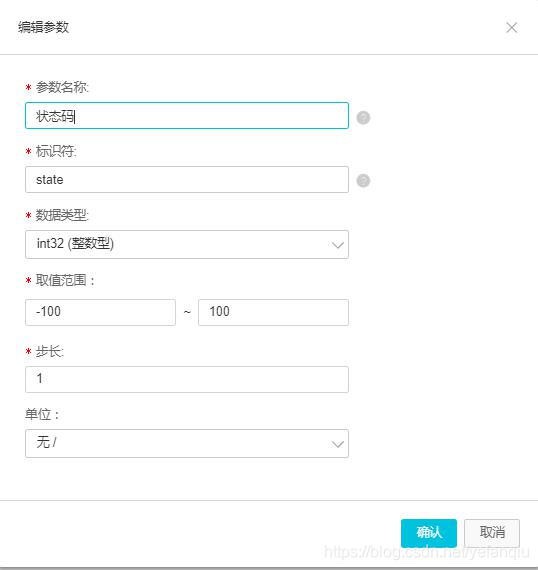Click the 参数名称 field label
Image resolution: width=538 pixels, height=570 pixels.
pyautogui.click(x=62, y=87)
